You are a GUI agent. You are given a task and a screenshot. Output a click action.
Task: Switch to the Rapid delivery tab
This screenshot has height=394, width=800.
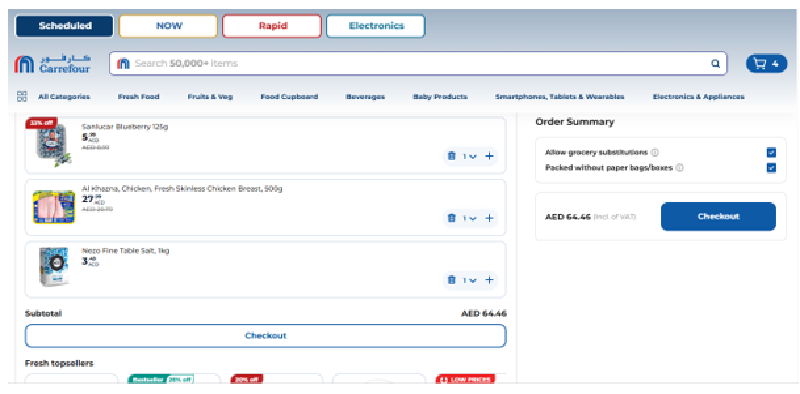coord(272,26)
